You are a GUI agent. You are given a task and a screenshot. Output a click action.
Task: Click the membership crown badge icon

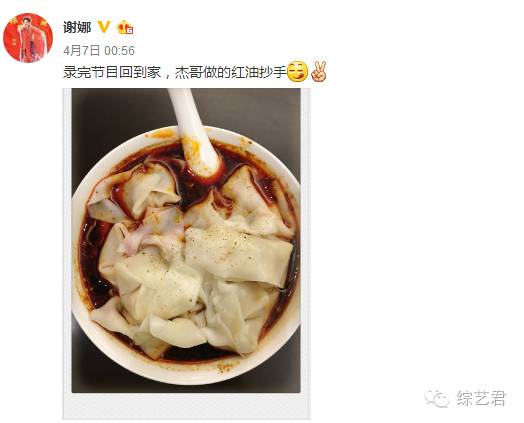point(125,27)
